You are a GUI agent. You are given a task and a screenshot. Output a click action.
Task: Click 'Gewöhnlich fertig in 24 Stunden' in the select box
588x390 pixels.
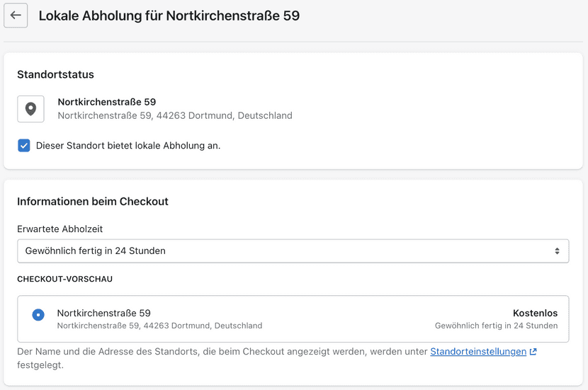click(95, 251)
